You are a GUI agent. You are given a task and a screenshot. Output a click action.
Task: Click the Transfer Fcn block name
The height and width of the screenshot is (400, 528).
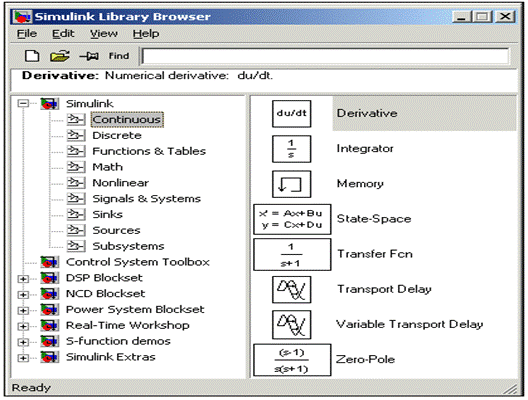pos(375,254)
